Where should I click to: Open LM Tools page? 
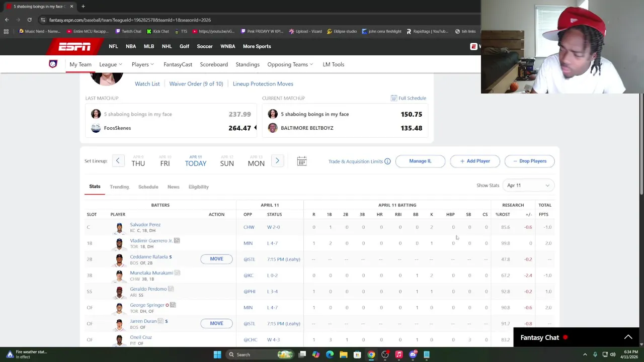pyautogui.click(x=333, y=64)
